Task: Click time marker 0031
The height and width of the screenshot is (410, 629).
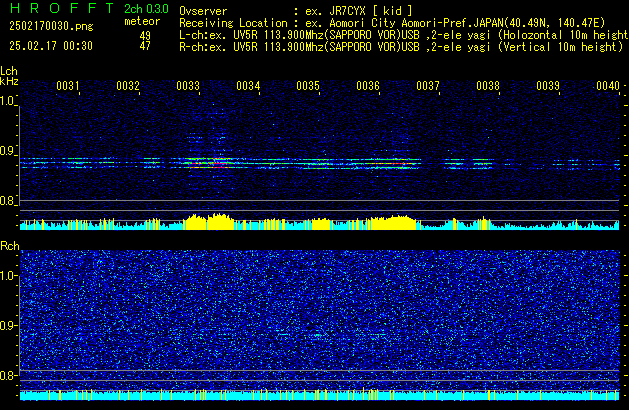Action: pyautogui.click(x=68, y=86)
